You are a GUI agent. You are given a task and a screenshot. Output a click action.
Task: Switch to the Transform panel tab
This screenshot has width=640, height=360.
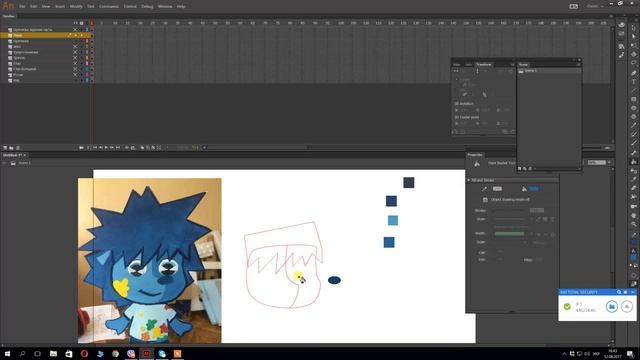(484, 64)
